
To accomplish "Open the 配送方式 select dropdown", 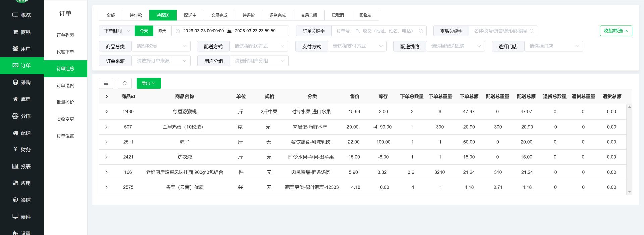I will coord(259,46).
